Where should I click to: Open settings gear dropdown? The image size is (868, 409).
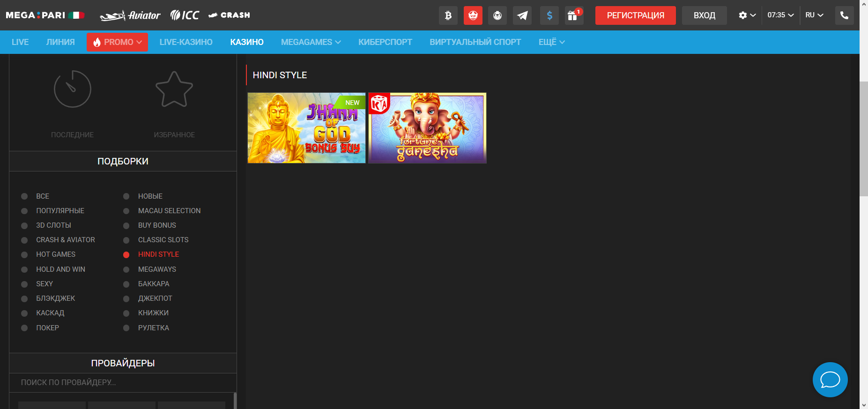[747, 15]
